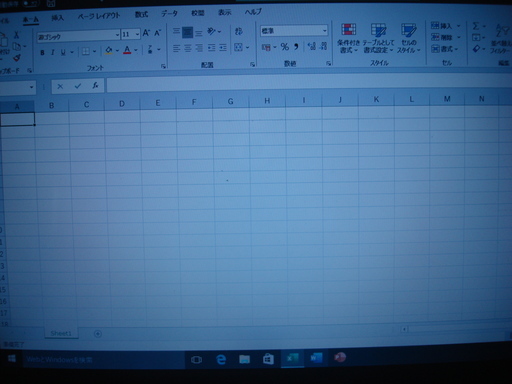Click the Increase Font Size icon
Screen dimensions: 512x384
(x=146, y=33)
